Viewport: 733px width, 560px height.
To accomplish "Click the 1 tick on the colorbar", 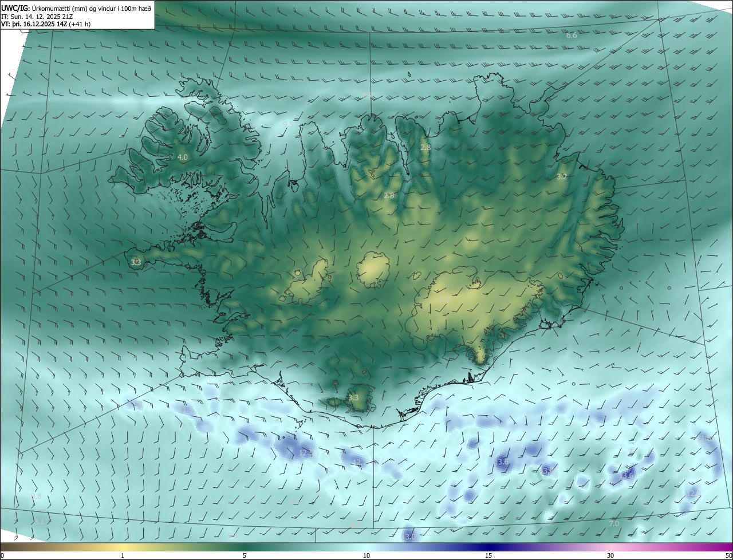I will tap(123, 555).
